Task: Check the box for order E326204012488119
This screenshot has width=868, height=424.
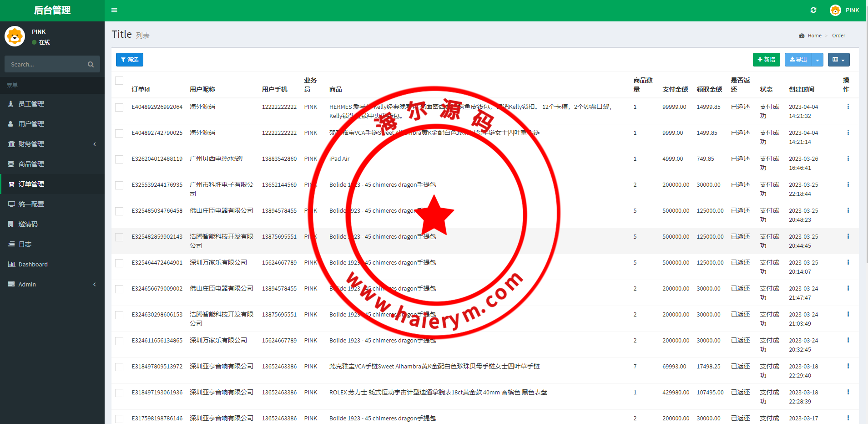Action: (x=119, y=159)
